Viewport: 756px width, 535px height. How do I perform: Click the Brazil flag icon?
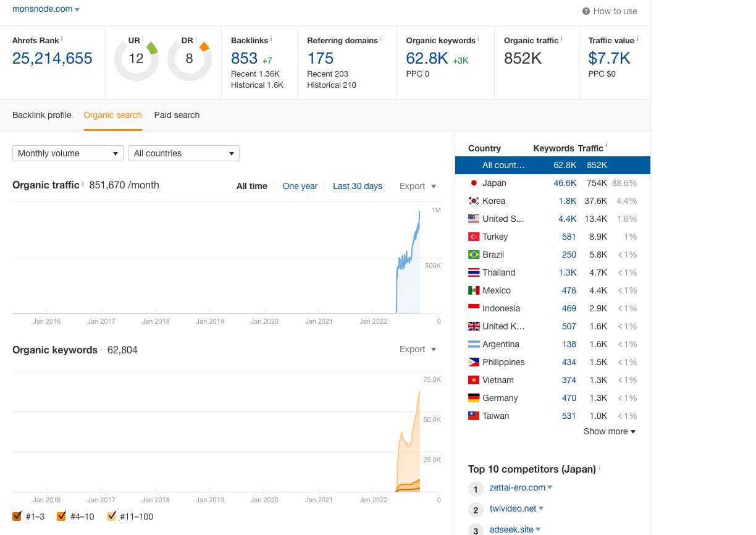[474, 255]
